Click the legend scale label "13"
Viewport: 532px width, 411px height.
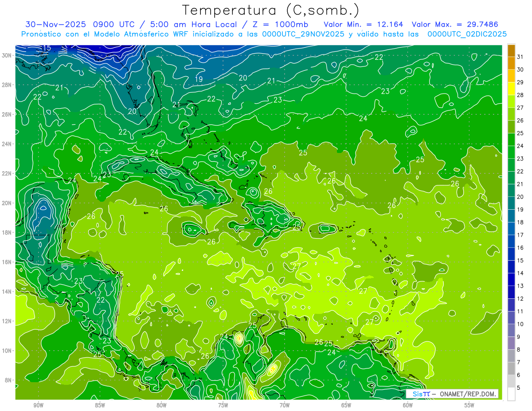pyautogui.click(x=520, y=286)
